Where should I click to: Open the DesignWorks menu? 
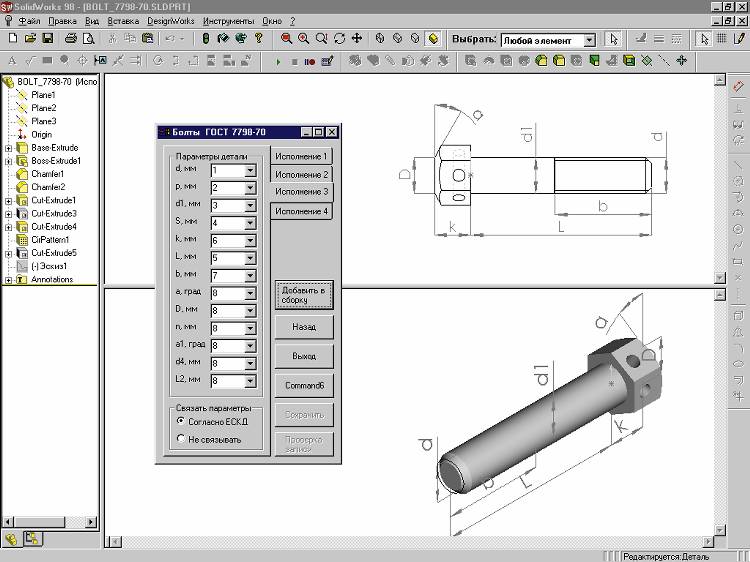(x=170, y=21)
